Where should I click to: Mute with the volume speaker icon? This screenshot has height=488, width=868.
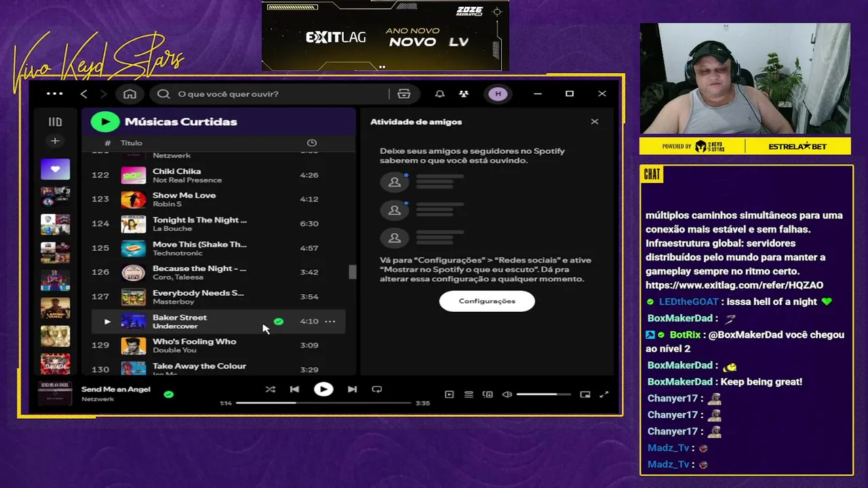tap(507, 394)
